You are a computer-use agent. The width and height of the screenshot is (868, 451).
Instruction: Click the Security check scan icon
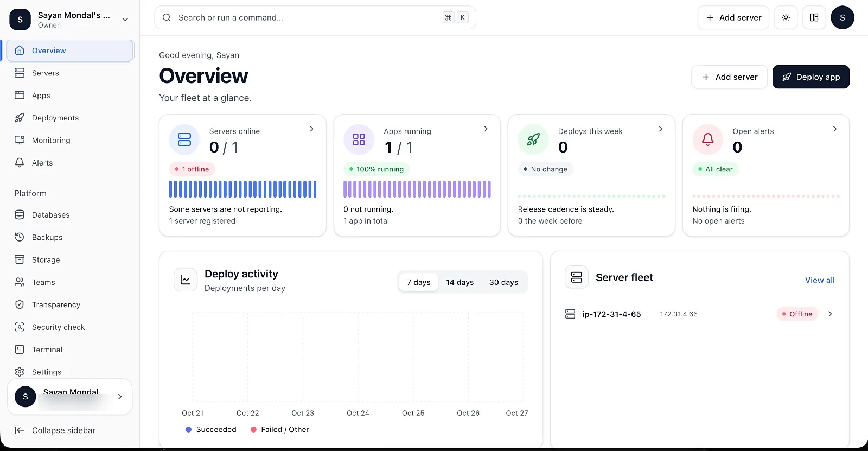(20, 327)
